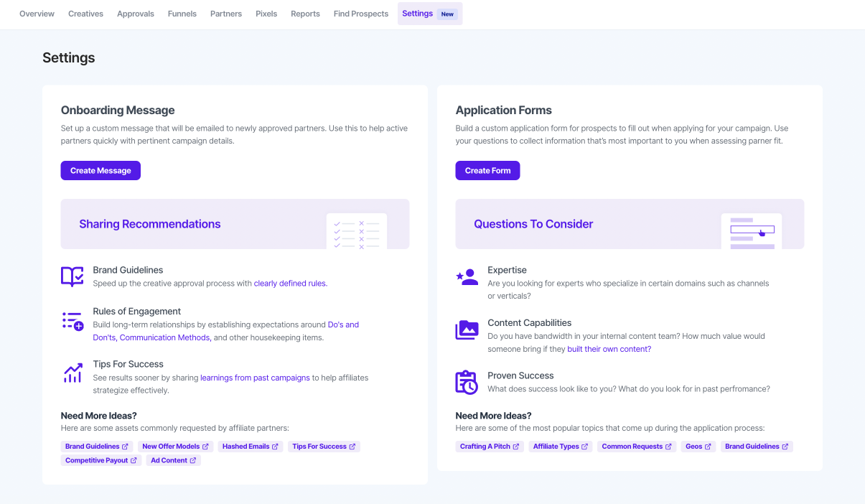Click the Brand Guidelines book icon
Screen dimensions: 865x504
73,276
